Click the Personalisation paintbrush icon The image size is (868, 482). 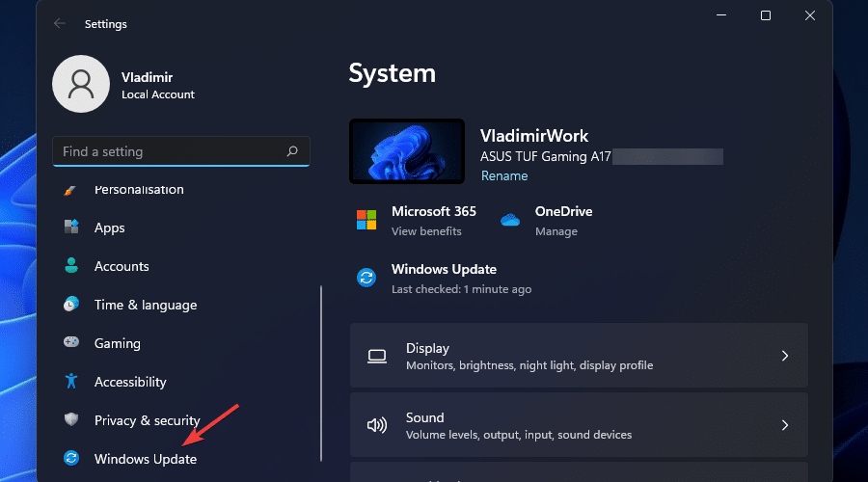pos(70,190)
